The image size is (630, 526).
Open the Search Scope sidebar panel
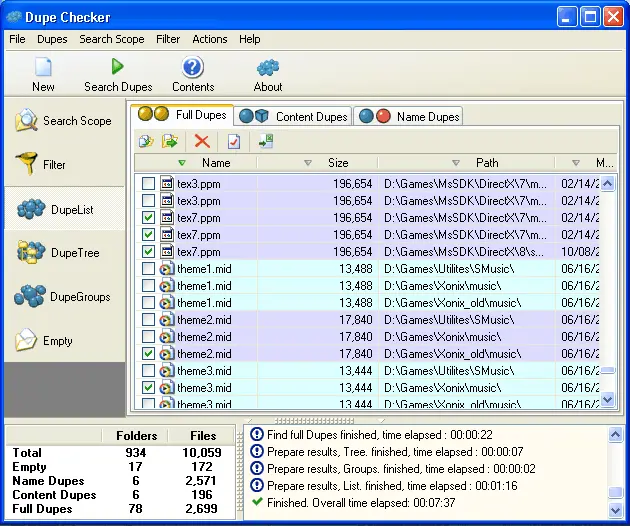[64, 121]
